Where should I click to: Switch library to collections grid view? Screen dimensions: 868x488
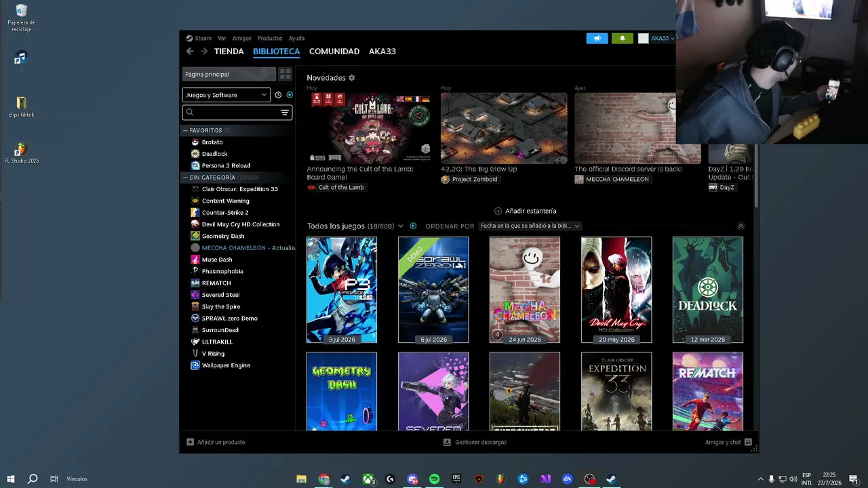(x=285, y=74)
